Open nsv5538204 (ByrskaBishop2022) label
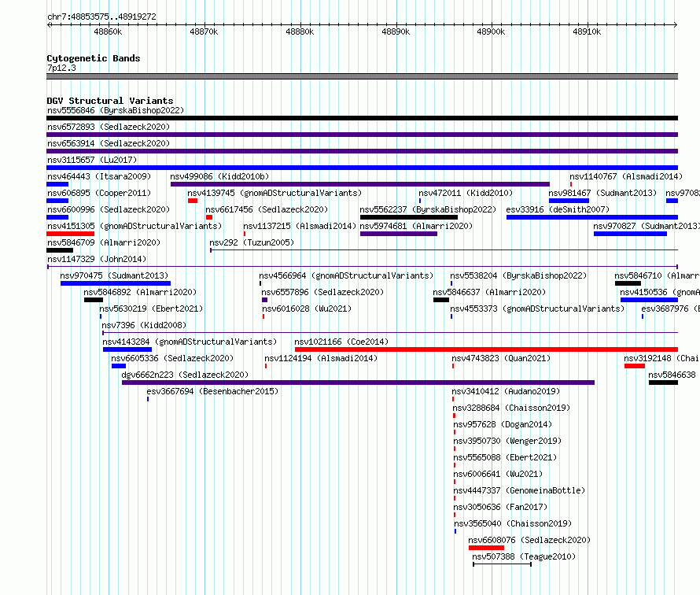 click(x=518, y=275)
